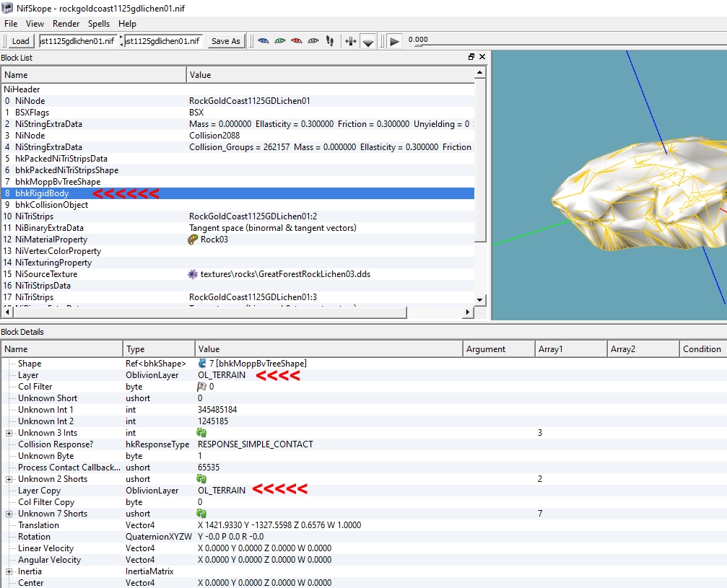The width and height of the screenshot is (727, 588).
Task: Click the link icon in the Shape row
Action: pyautogui.click(x=202, y=364)
